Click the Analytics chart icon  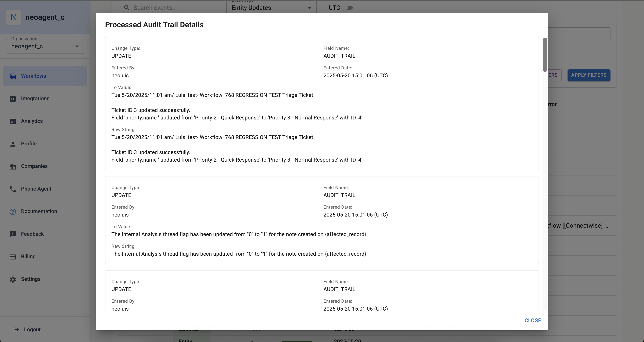pyautogui.click(x=13, y=121)
